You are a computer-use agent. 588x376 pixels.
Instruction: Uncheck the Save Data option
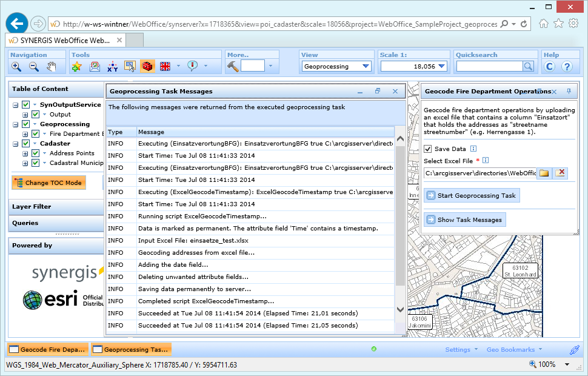pos(428,149)
